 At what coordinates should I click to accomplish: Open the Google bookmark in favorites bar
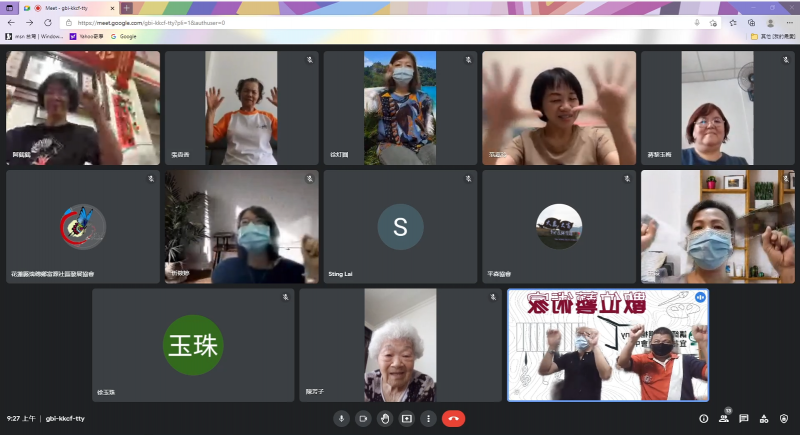123,37
